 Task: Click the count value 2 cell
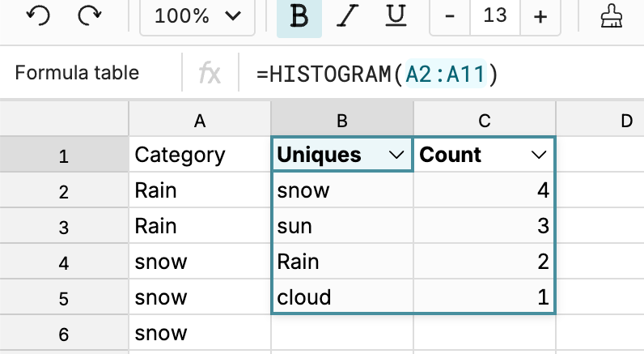(x=485, y=262)
